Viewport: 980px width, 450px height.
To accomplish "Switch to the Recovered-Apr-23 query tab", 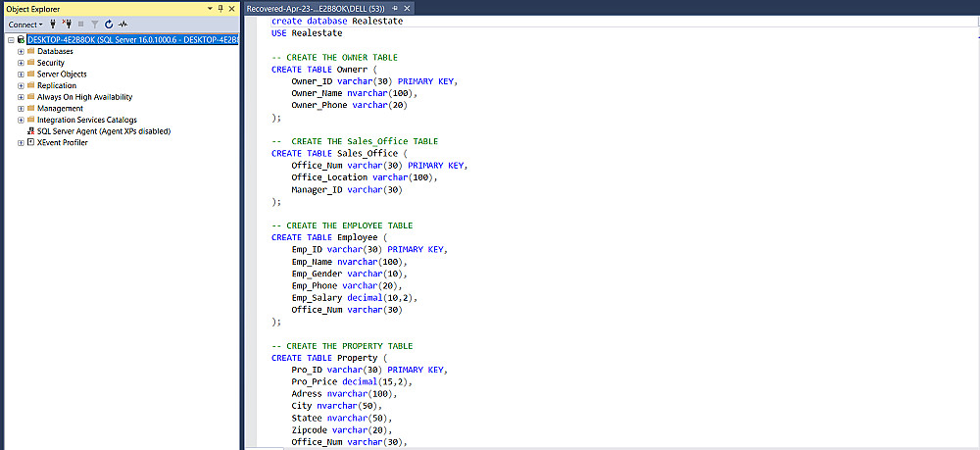I will pyautogui.click(x=317, y=9).
